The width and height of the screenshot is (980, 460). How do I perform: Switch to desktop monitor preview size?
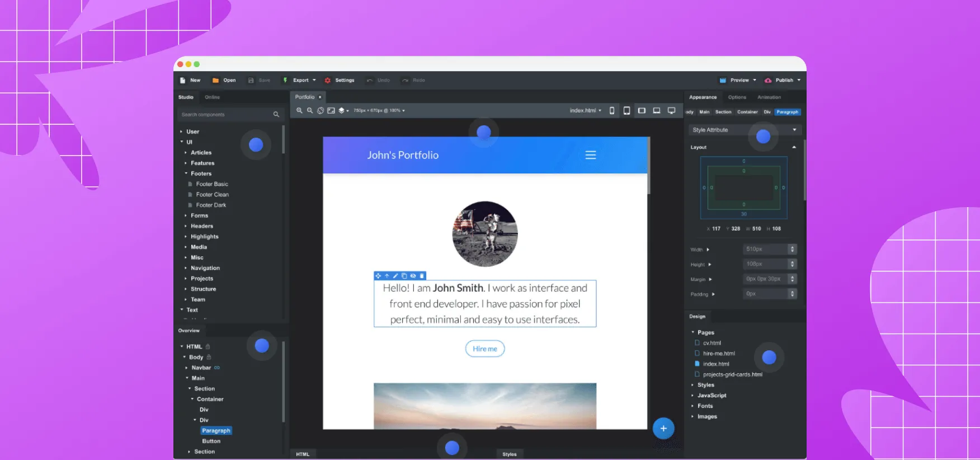pyautogui.click(x=672, y=111)
